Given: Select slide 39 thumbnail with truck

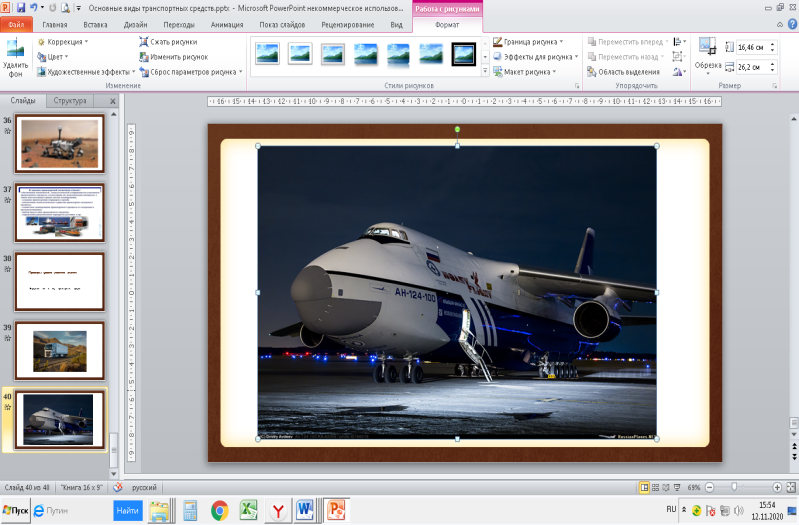Looking at the screenshot, I should pyautogui.click(x=60, y=351).
